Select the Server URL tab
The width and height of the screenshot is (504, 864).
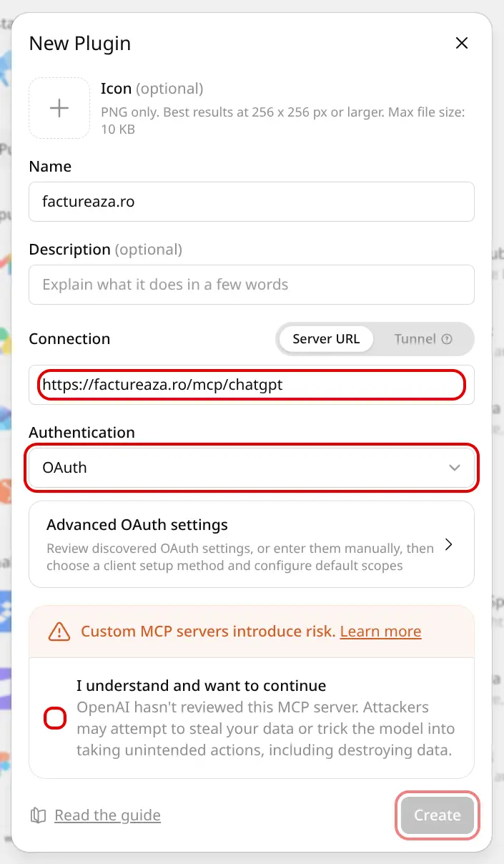pos(326,339)
